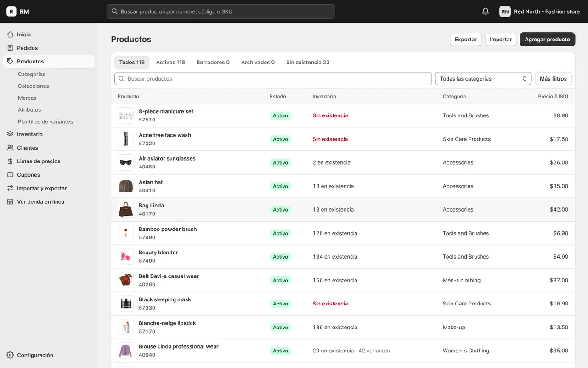Click the magnifier icon in Buscar productos
The height and width of the screenshot is (368, 588).
point(122,79)
